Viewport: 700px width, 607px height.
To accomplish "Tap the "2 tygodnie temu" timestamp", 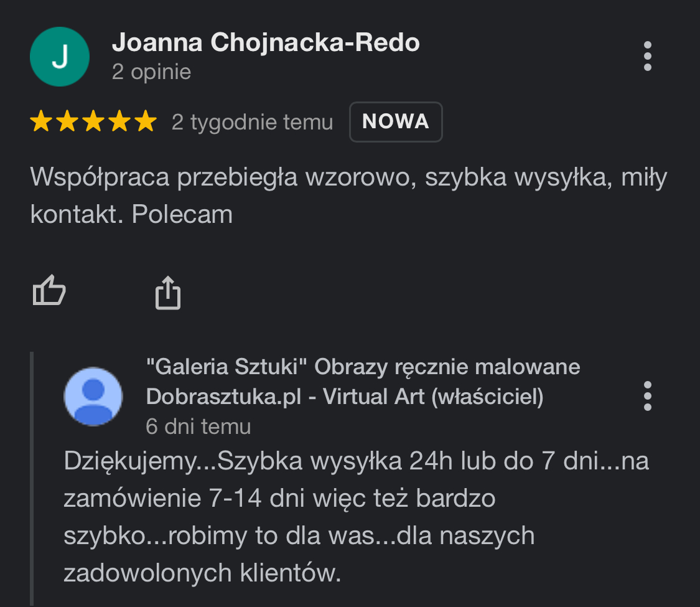I will (252, 122).
